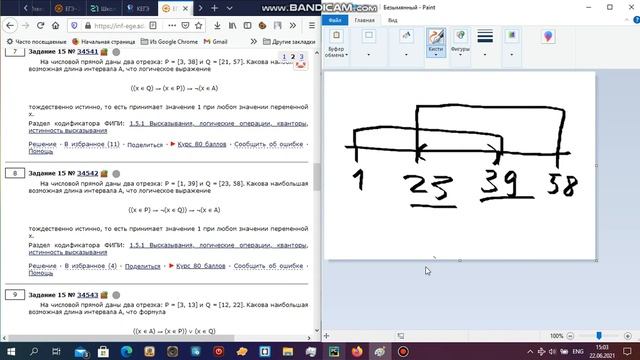Show more bookmarks chevron
640x360 pixels.
pos(253,41)
